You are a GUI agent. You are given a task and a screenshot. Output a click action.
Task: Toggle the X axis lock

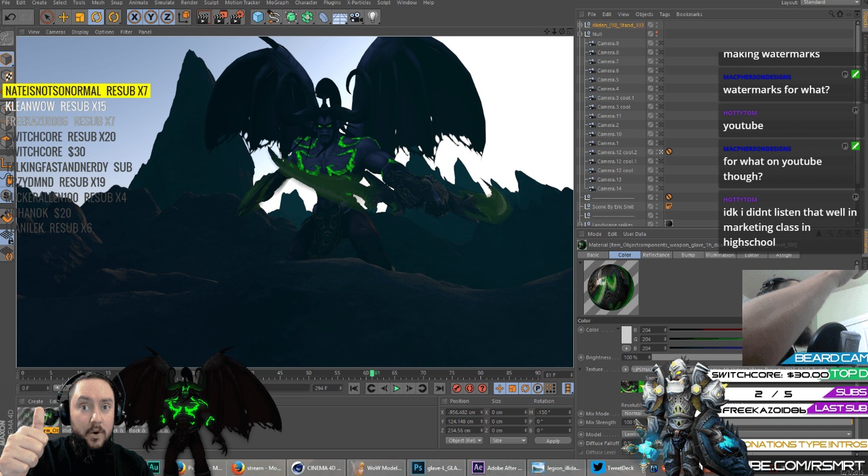point(134,17)
